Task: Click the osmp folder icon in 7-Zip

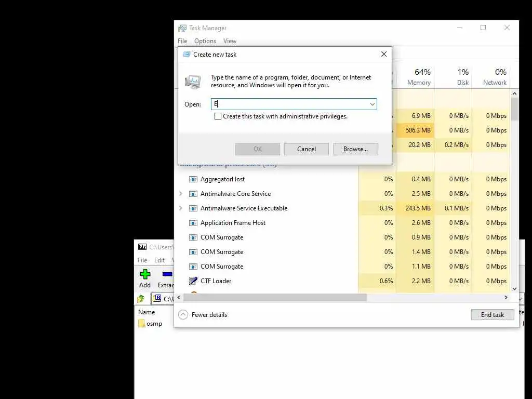Action: [x=141, y=323]
